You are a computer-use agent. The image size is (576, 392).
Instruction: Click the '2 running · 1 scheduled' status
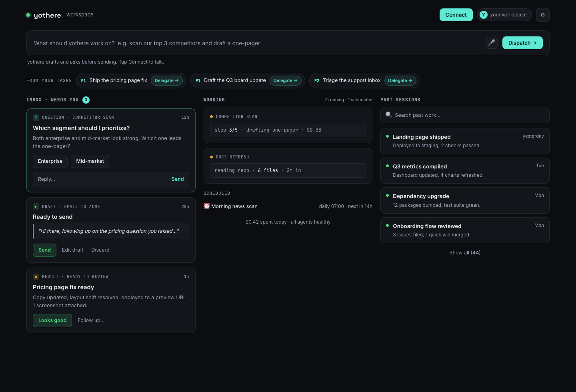pos(348,100)
